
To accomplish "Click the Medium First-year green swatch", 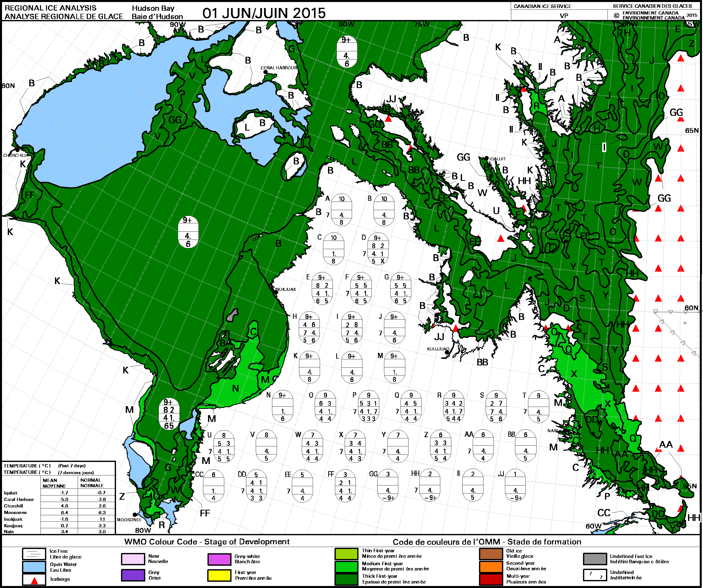I will [x=346, y=567].
